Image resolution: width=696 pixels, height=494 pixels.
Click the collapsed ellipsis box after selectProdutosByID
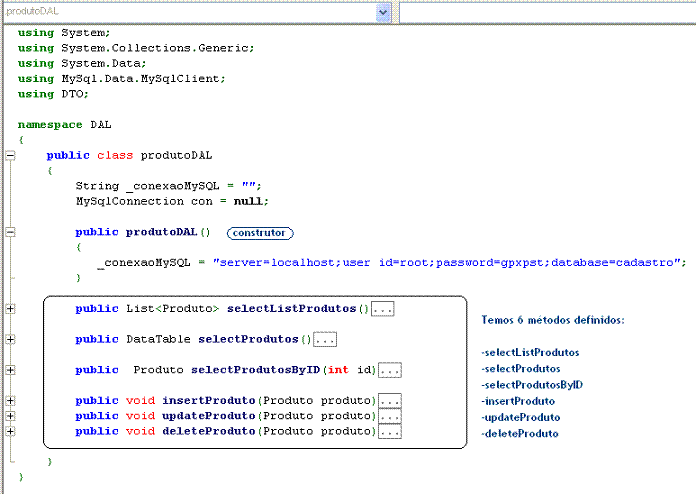tap(390, 370)
